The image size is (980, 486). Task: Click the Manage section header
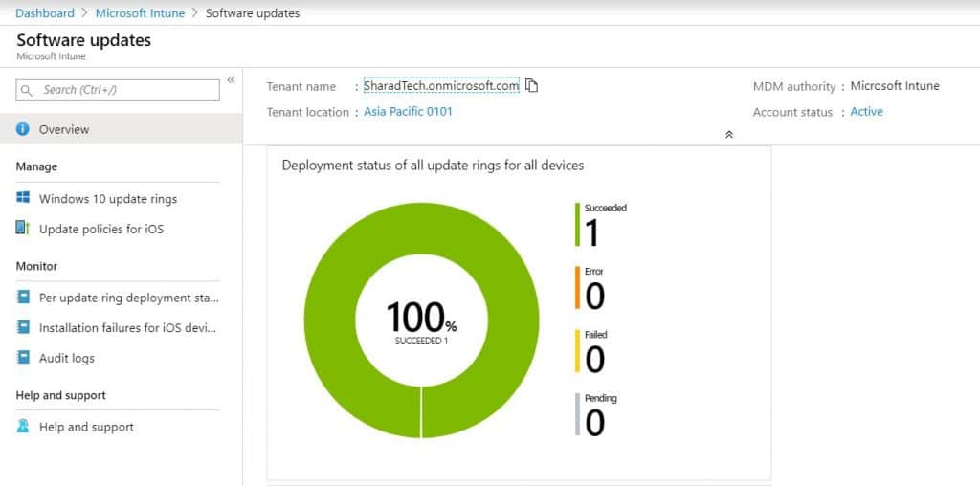[36, 166]
